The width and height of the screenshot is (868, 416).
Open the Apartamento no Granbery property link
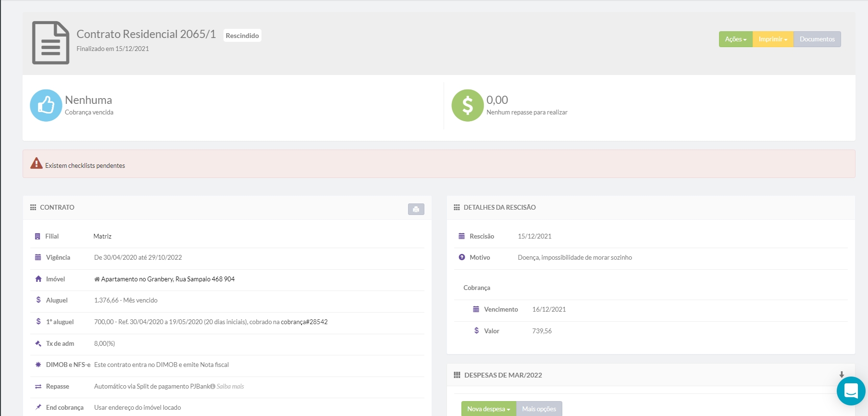[168, 279]
